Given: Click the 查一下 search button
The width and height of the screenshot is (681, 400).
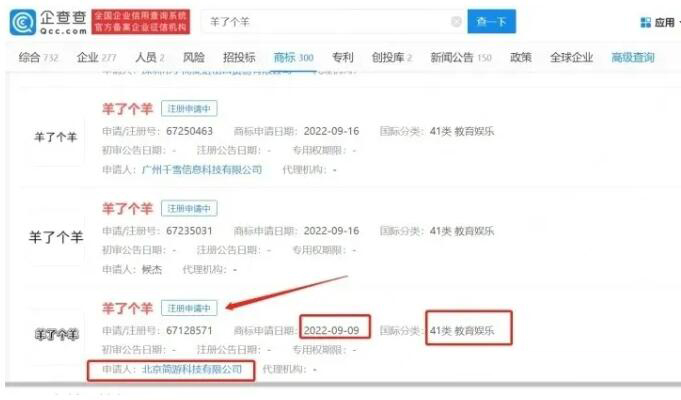Looking at the screenshot, I should [x=492, y=21].
